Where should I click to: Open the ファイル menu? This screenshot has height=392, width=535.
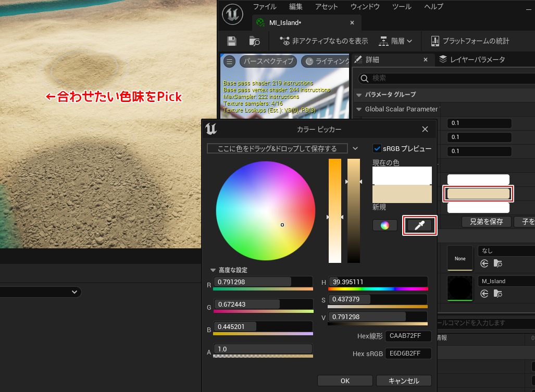coord(264,7)
